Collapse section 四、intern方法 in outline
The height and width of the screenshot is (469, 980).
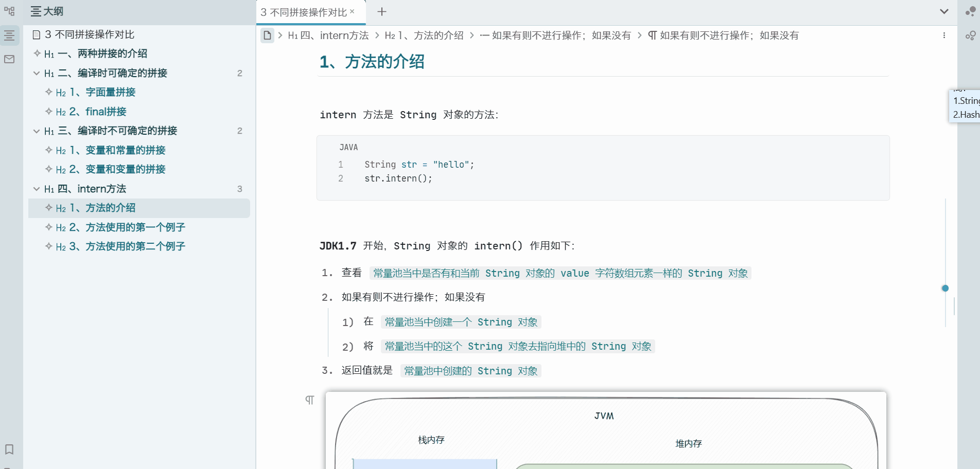coord(36,189)
